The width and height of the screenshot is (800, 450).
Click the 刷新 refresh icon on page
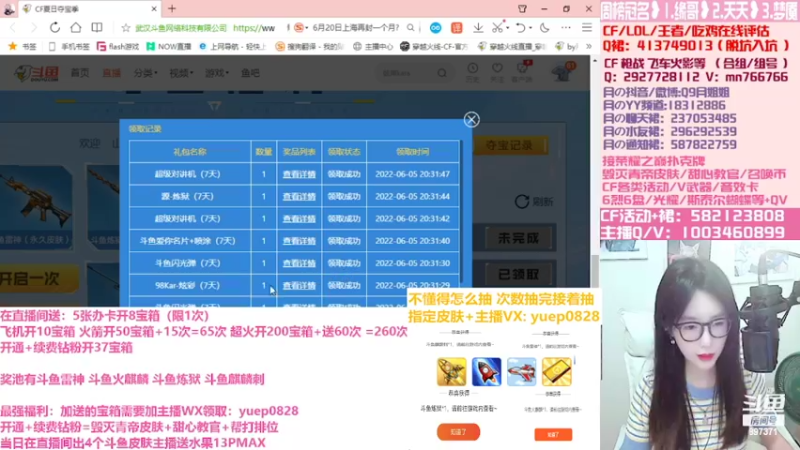pyautogui.click(x=521, y=202)
